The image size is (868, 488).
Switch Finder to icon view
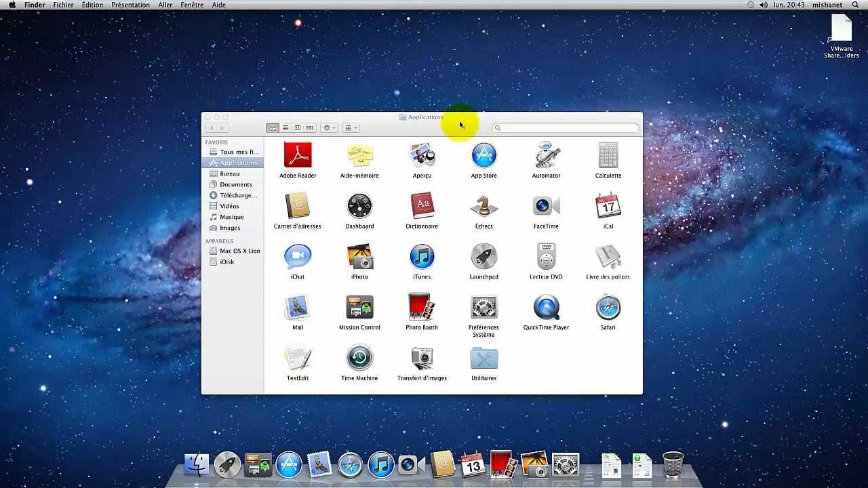(273, 128)
